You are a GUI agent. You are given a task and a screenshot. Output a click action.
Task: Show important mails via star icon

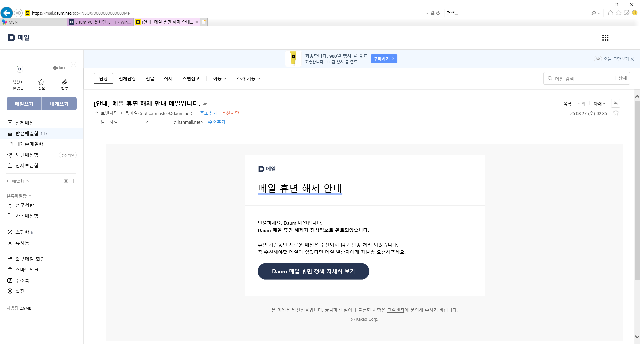41,82
